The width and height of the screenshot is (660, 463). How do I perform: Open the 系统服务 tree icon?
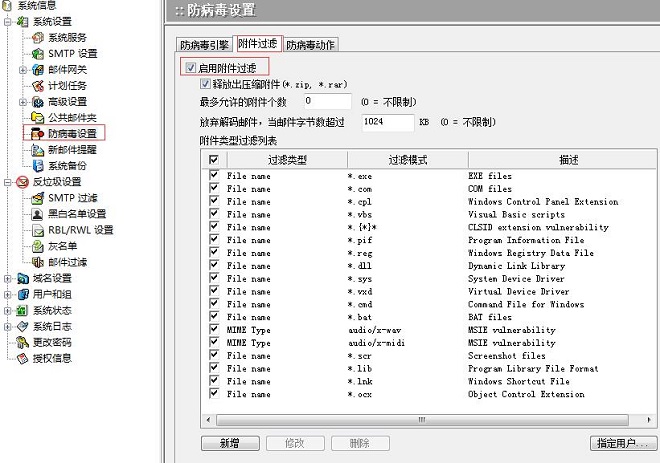38,37
